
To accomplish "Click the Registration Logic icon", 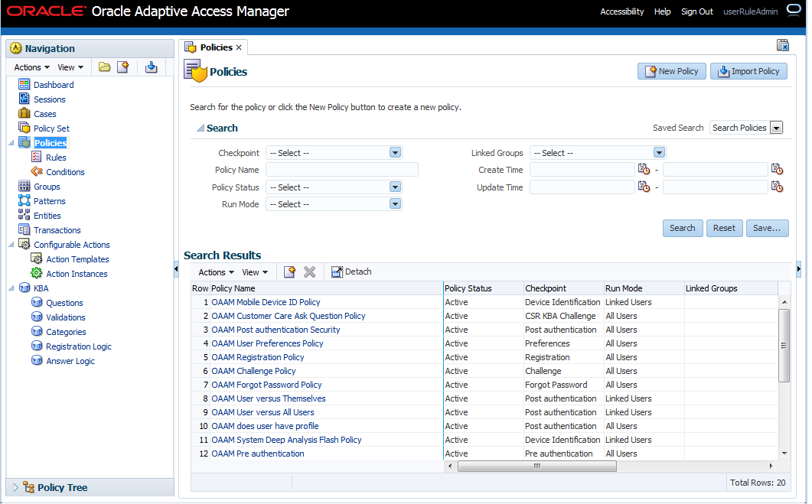I will coord(36,346).
